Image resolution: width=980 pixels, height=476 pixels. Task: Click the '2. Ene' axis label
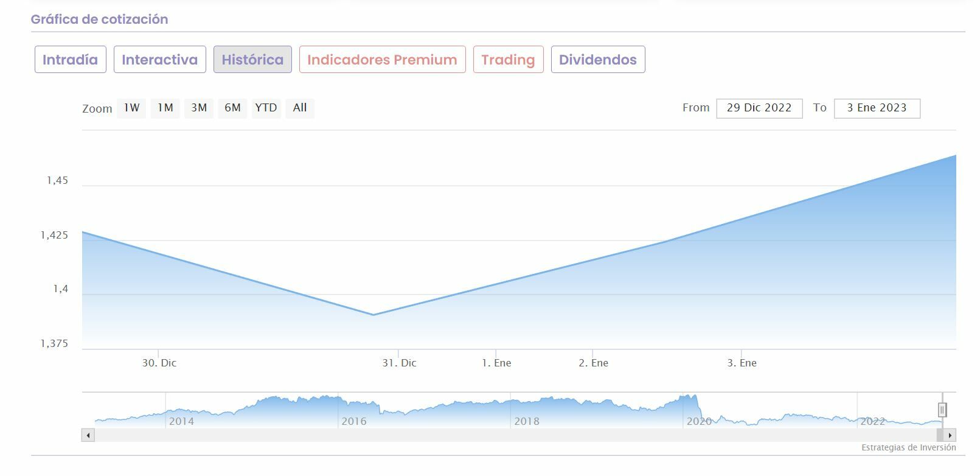click(593, 363)
